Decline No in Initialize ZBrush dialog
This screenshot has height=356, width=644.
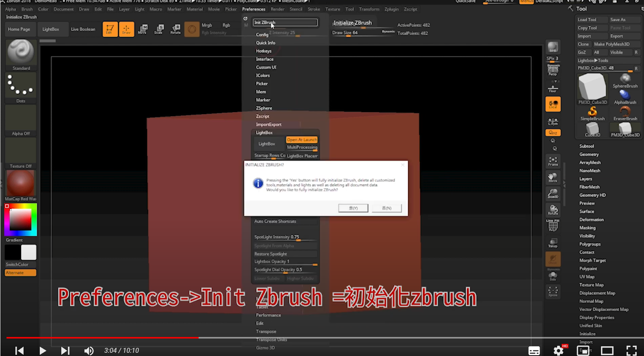pos(387,208)
